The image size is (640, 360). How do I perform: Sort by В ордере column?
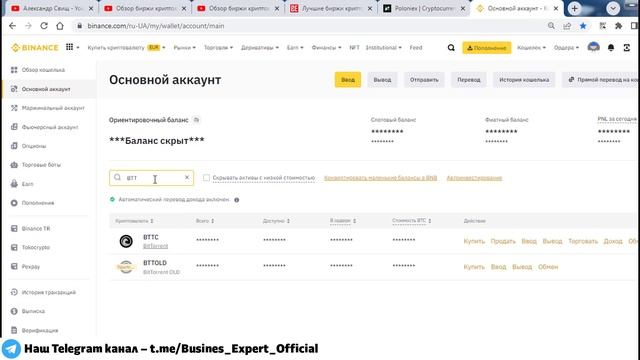click(343, 221)
